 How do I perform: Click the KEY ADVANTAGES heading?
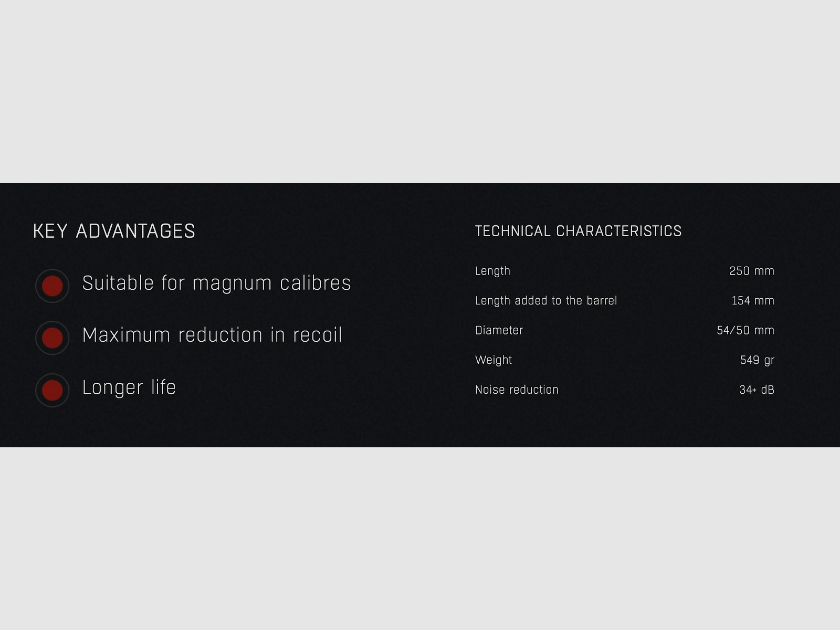114,231
